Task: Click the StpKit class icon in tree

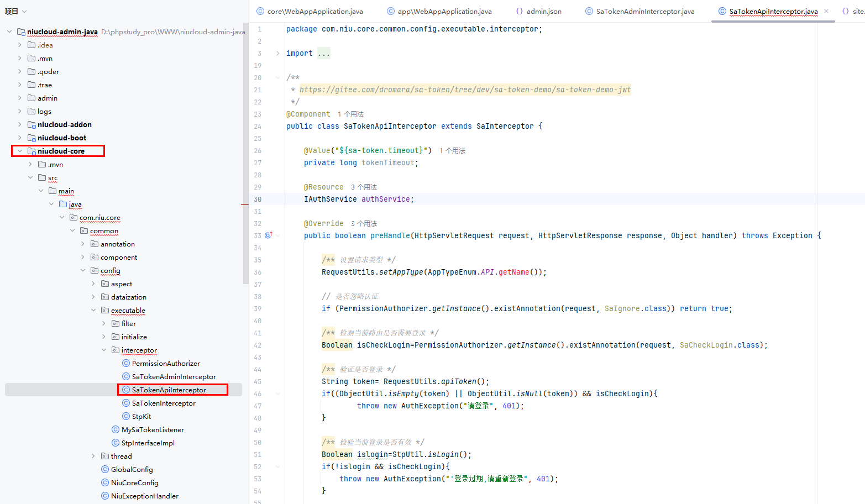Action: point(126,417)
